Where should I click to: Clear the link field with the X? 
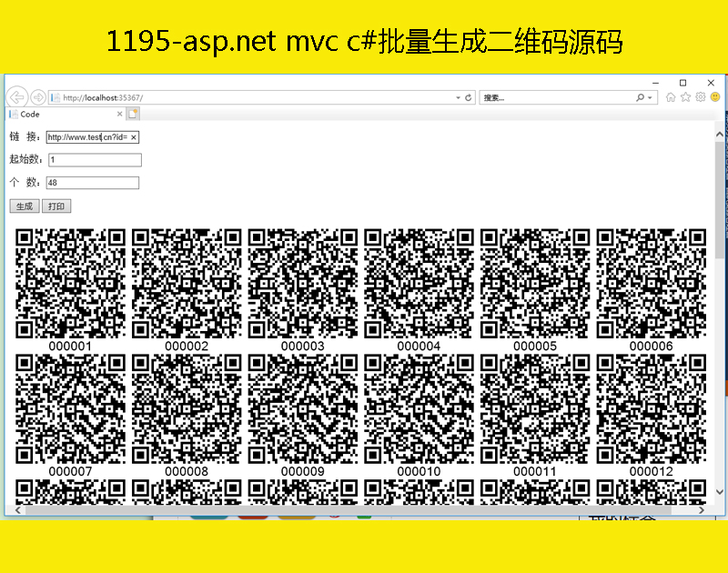click(x=134, y=137)
